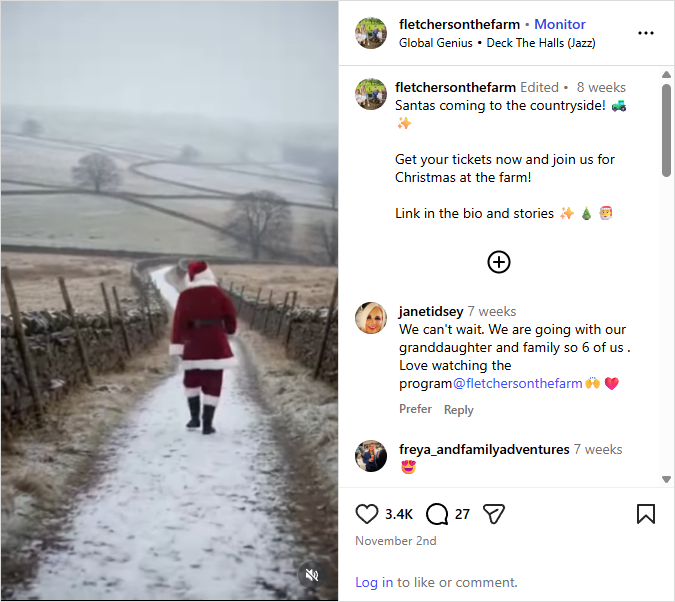Open janetidsey's profile picture

(x=371, y=318)
